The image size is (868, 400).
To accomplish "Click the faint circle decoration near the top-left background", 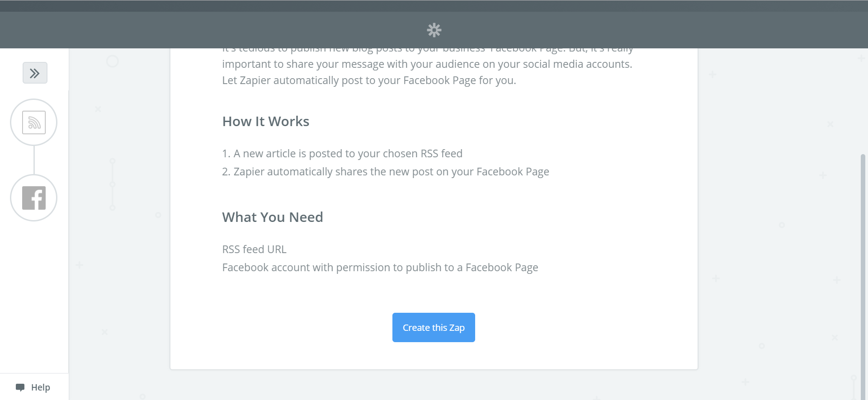I will [113, 61].
